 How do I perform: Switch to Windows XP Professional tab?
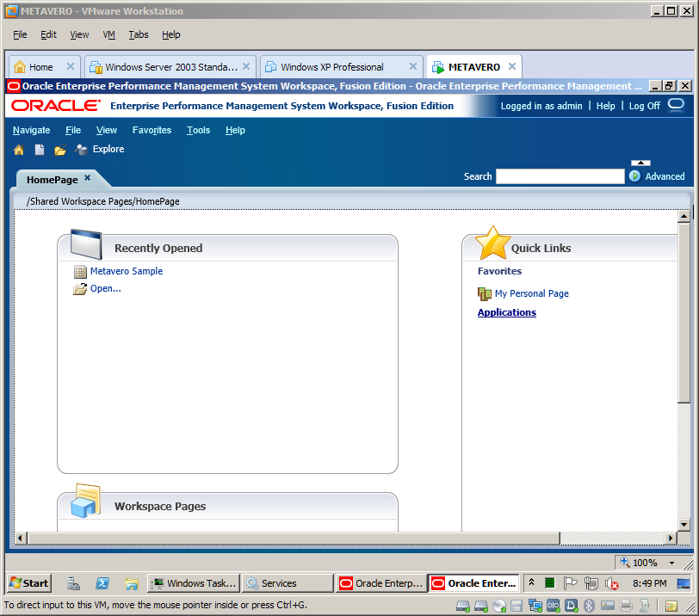point(342,67)
